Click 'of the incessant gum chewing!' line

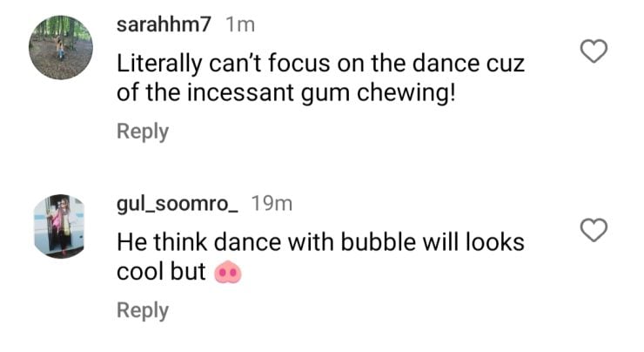pos(286,92)
